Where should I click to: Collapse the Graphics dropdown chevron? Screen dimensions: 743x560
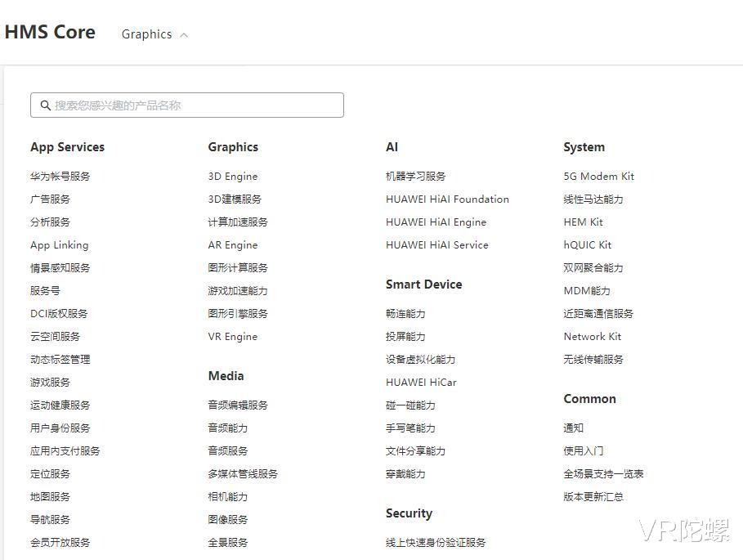coord(182,35)
